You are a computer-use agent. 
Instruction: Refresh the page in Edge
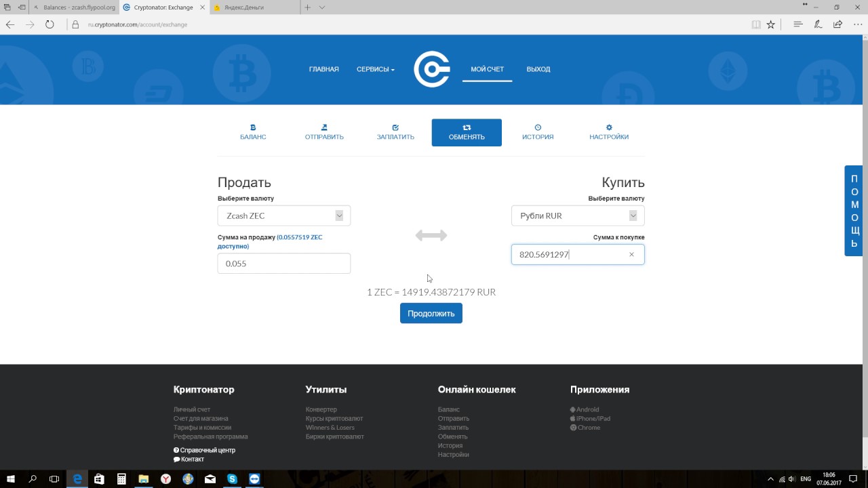[50, 24]
